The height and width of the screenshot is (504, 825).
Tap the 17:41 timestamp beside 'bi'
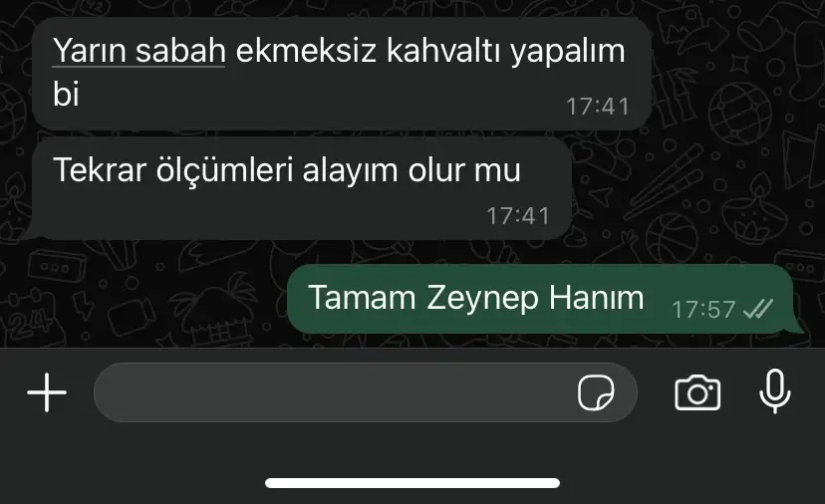pos(598,107)
